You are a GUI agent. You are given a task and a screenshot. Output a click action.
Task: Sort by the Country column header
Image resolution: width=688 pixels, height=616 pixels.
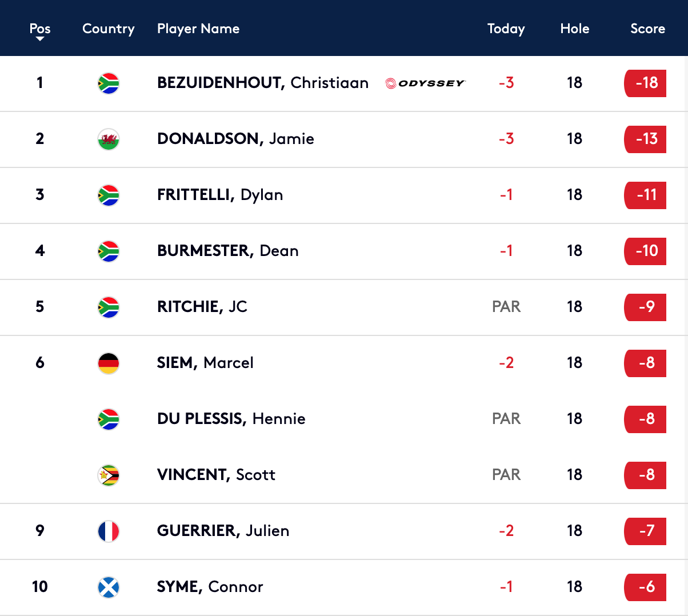coord(109,29)
